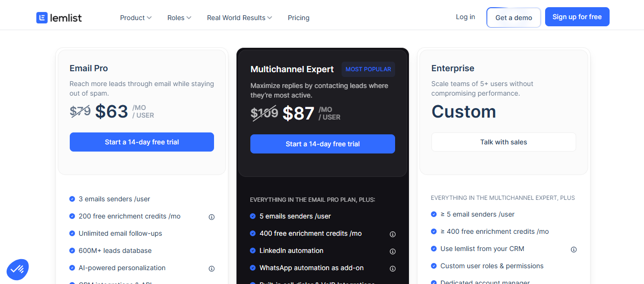The height and width of the screenshot is (284, 644).
Task: Click the Get a demo button
Action: click(514, 17)
